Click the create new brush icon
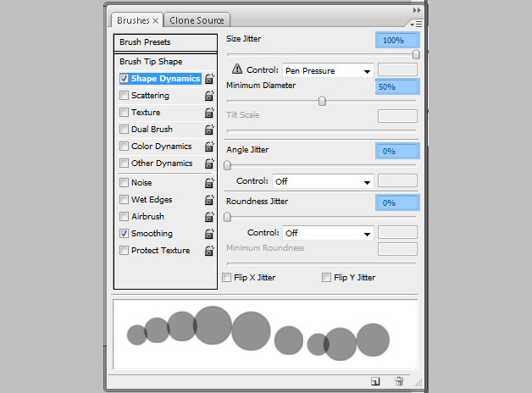The image size is (532, 393). point(375,381)
